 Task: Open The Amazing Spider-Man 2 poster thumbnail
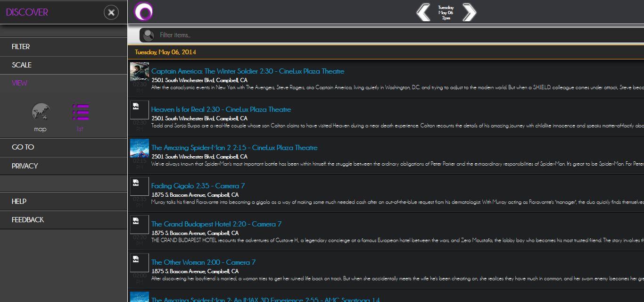click(140, 148)
